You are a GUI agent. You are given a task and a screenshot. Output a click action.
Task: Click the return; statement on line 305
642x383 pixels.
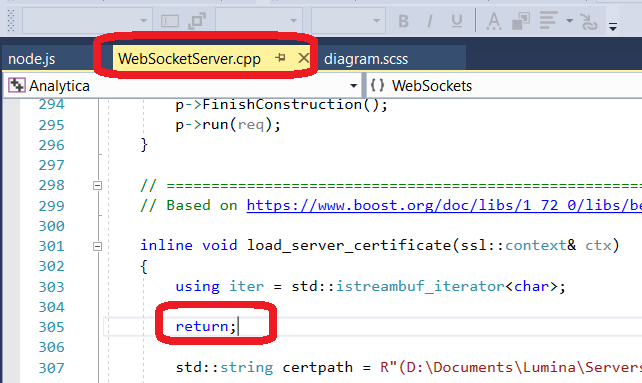coord(206,326)
